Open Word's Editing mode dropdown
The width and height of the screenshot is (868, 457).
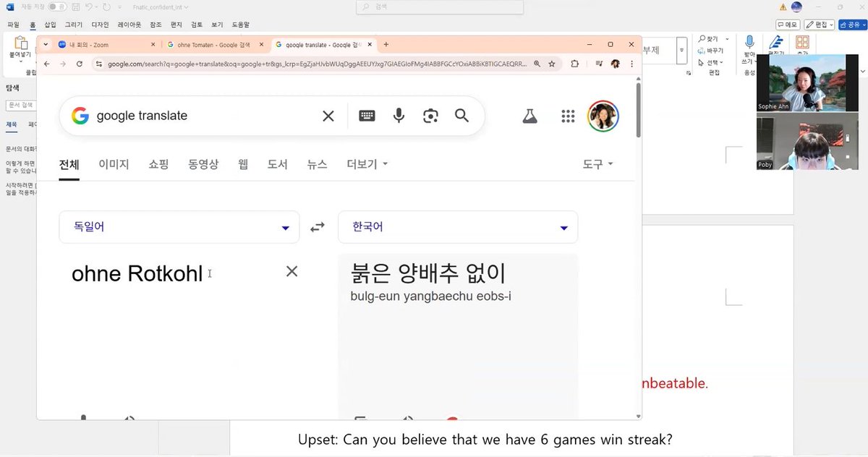click(x=820, y=25)
